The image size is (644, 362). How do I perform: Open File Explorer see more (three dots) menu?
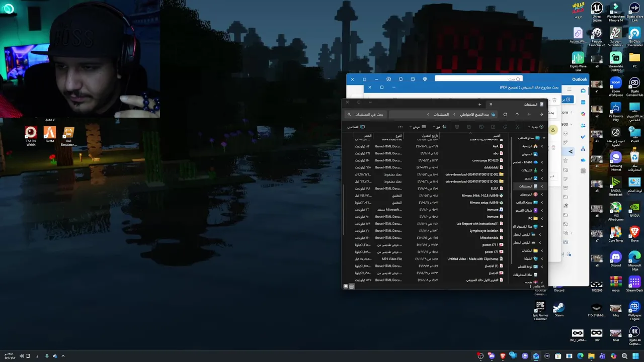point(400,127)
